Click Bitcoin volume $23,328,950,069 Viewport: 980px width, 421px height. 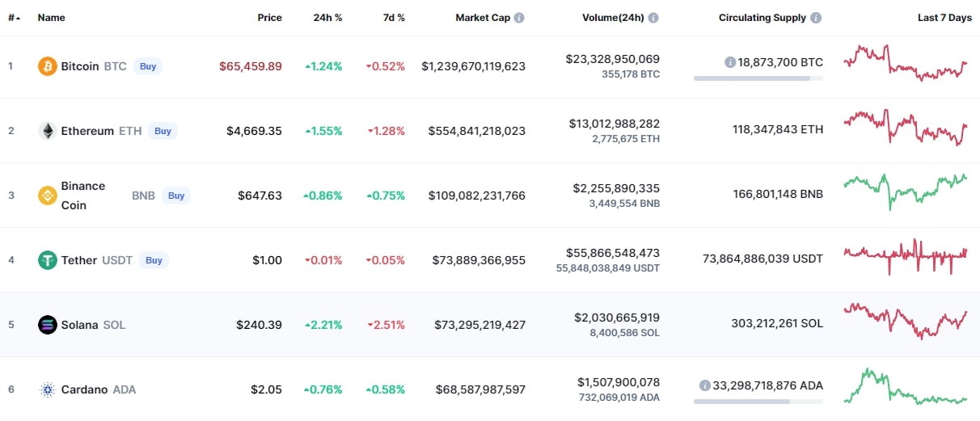click(613, 59)
